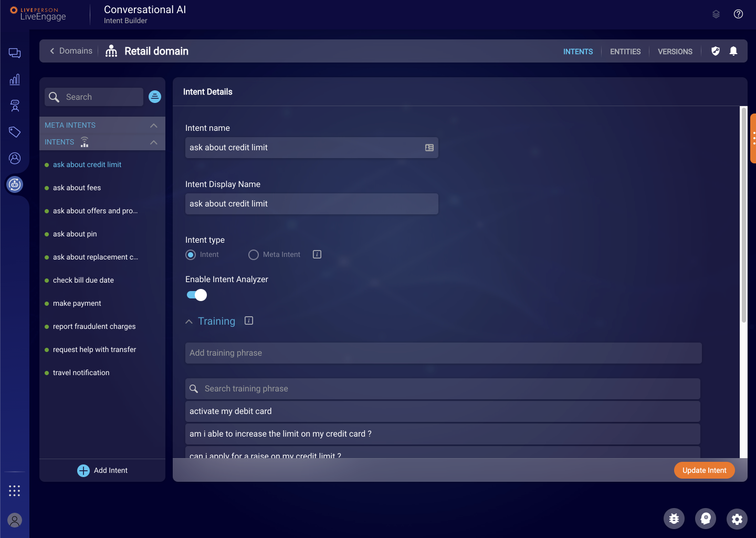
Task: Click the bug debug icon at bottom right
Action: pyautogui.click(x=674, y=519)
